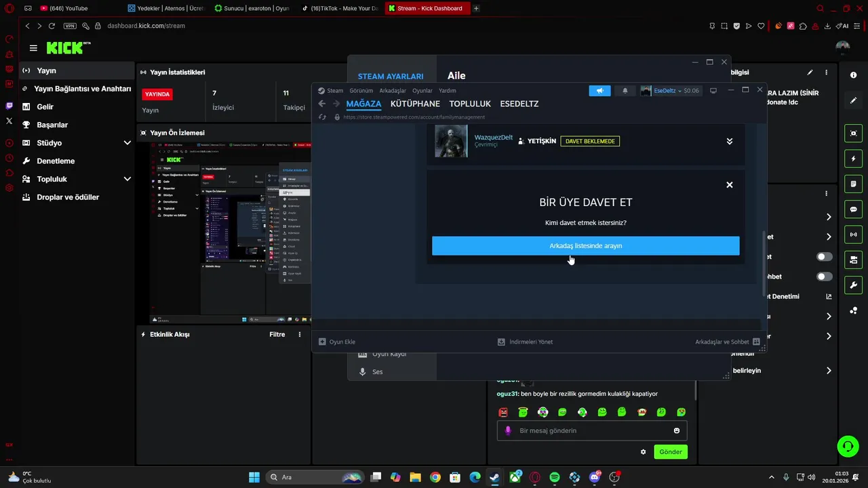The width and height of the screenshot is (868, 488).
Task: Click Oyun Ekle in Steam footer
Action: (x=337, y=342)
